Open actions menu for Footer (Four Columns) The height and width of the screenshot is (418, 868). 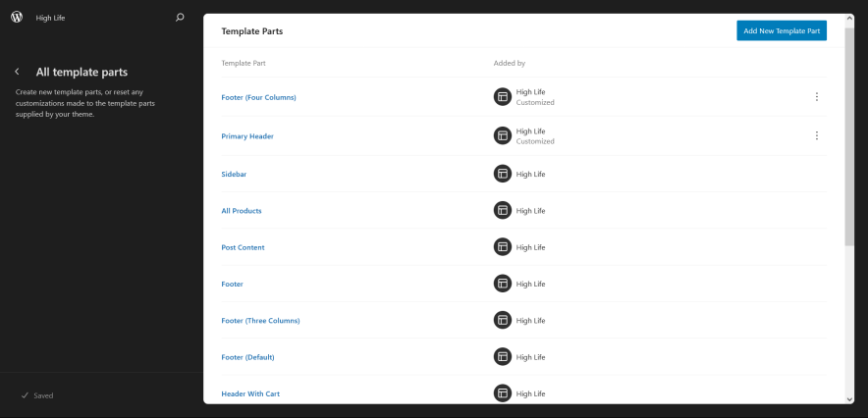[x=816, y=97]
